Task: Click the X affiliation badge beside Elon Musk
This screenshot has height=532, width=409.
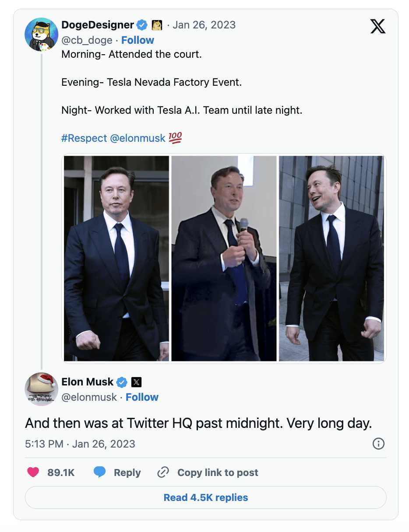Action: click(137, 382)
